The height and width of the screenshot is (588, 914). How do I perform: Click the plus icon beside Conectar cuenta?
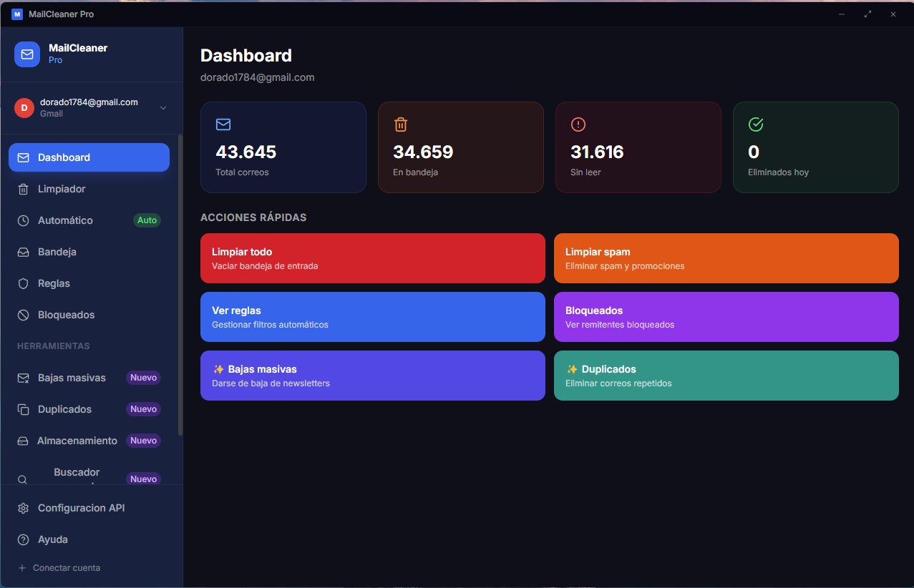point(22,568)
